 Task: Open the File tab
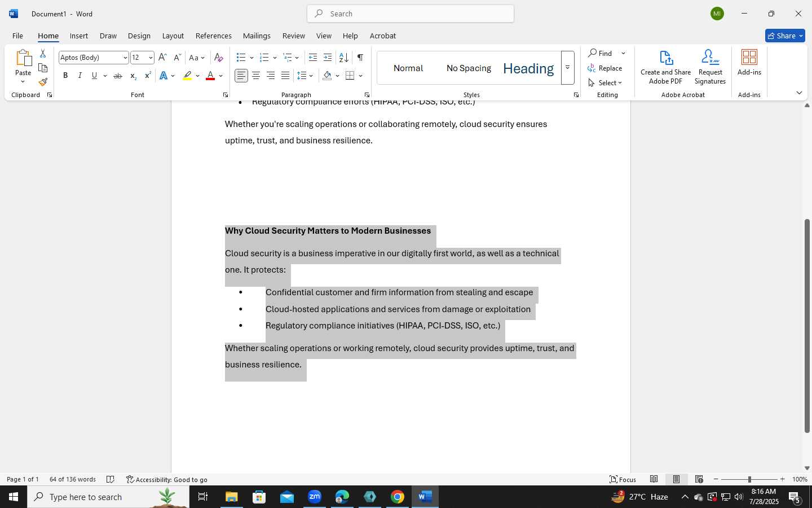click(x=18, y=36)
